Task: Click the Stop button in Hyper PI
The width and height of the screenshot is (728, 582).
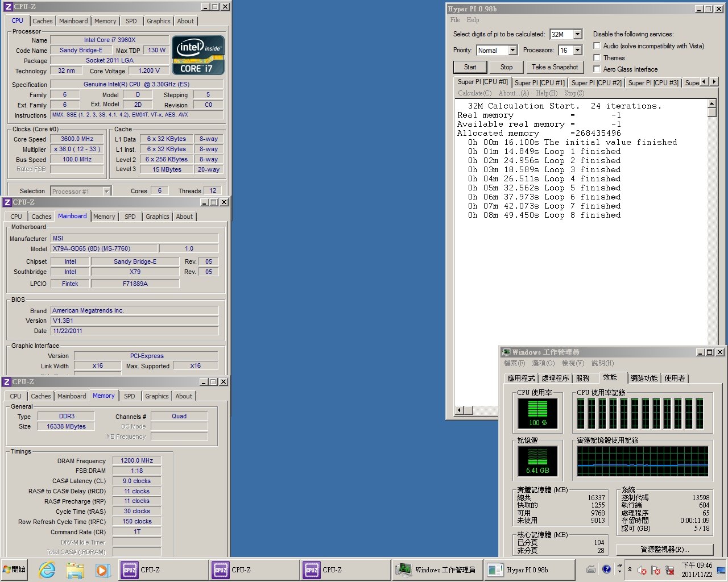Action: click(x=506, y=67)
